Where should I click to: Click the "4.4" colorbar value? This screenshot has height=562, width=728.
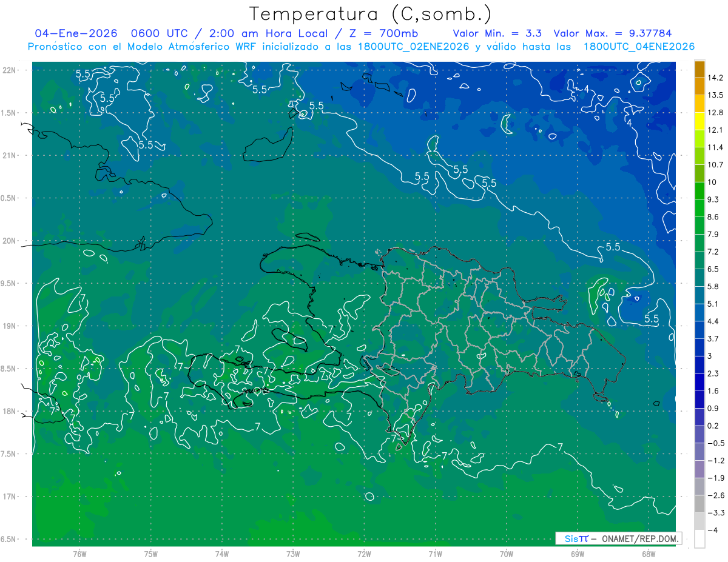click(x=713, y=321)
